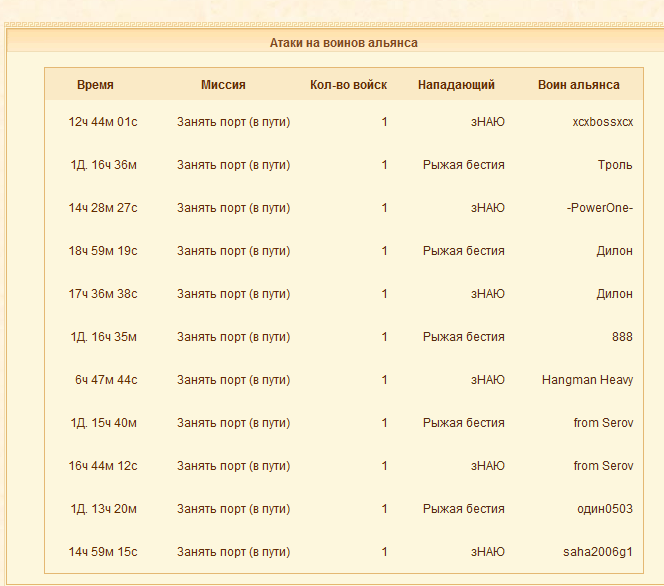Click from Serov in the 16ч 44м 12с row
Viewport: 664px width, 586px height.
[x=603, y=466]
